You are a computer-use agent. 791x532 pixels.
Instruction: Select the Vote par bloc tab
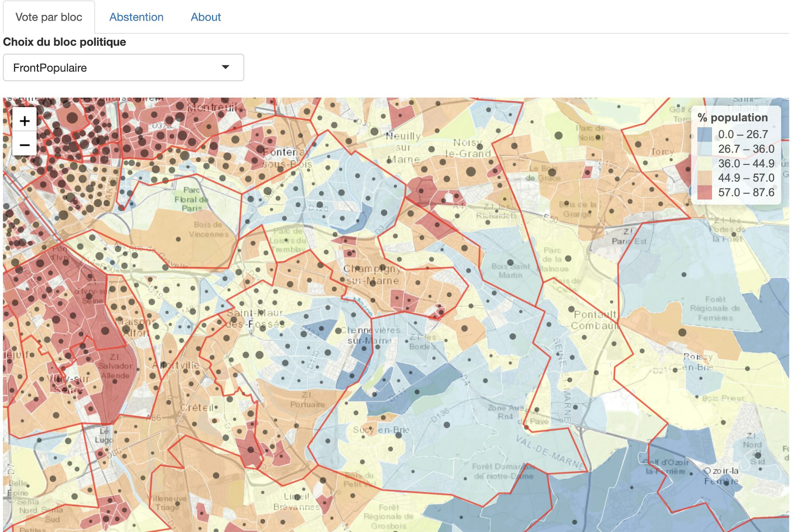pyautogui.click(x=49, y=17)
